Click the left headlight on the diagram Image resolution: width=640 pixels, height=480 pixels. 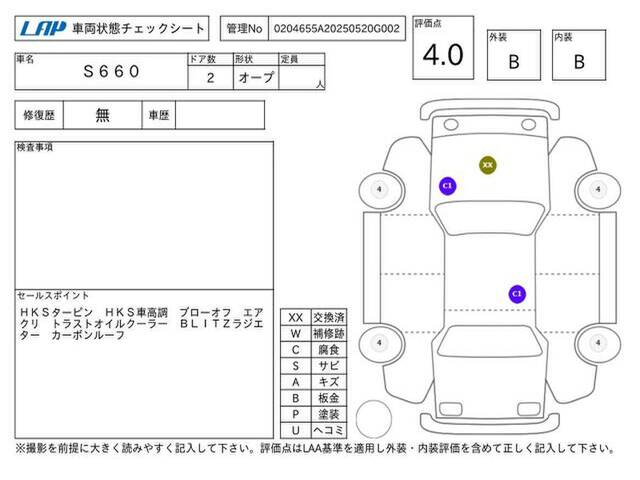(451, 124)
